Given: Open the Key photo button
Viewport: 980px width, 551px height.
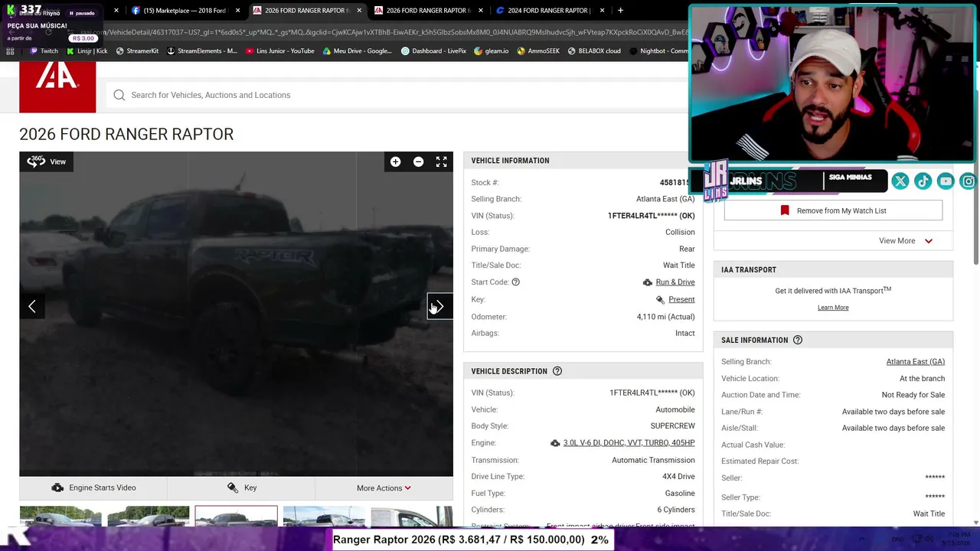Looking at the screenshot, I should 241,487.
